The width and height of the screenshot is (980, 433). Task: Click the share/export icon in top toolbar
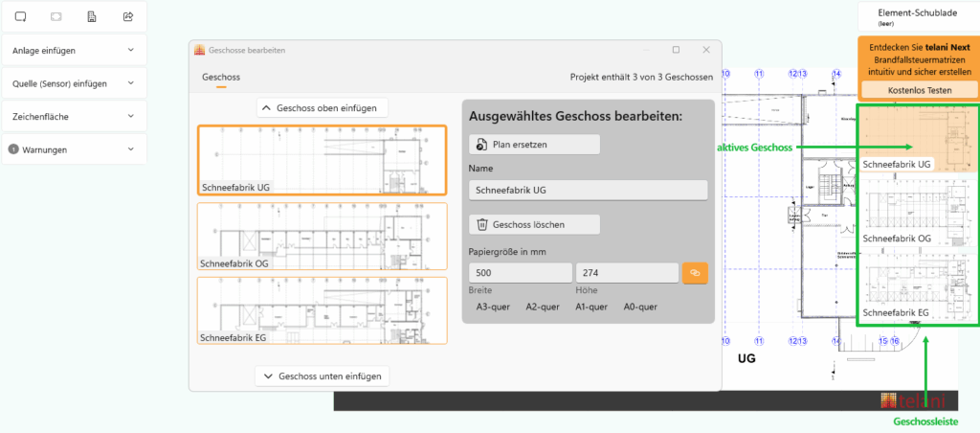(128, 16)
